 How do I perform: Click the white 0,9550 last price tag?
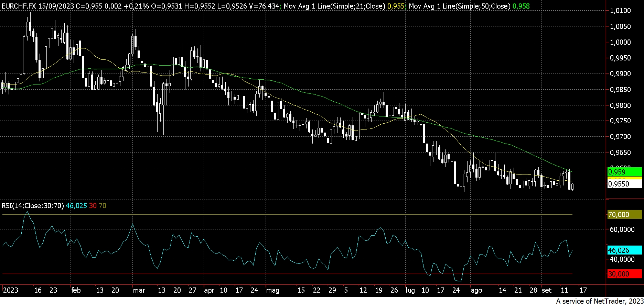[x=624, y=184]
